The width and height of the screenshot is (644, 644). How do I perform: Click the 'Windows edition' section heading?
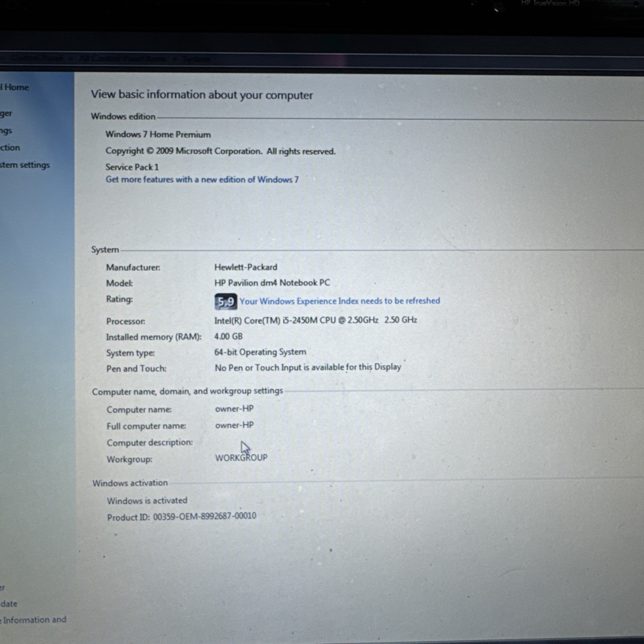(x=123, y=117)
